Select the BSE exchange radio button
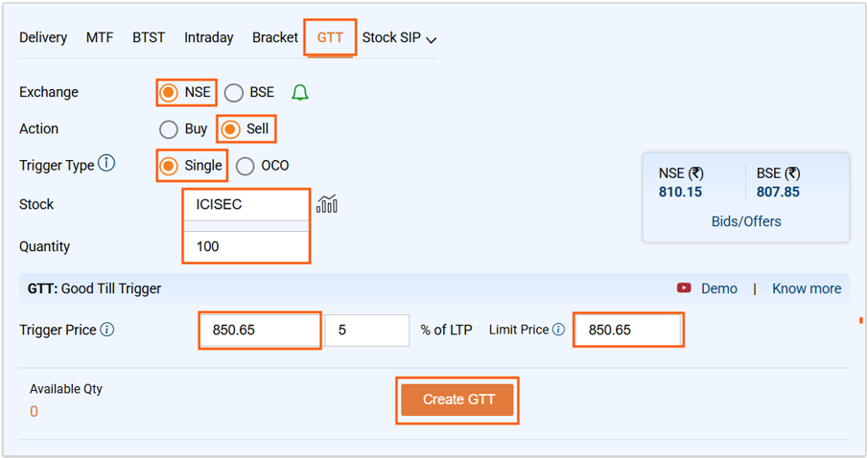The image size is (868, 458). pyautogui.click(x=234, y=93)
